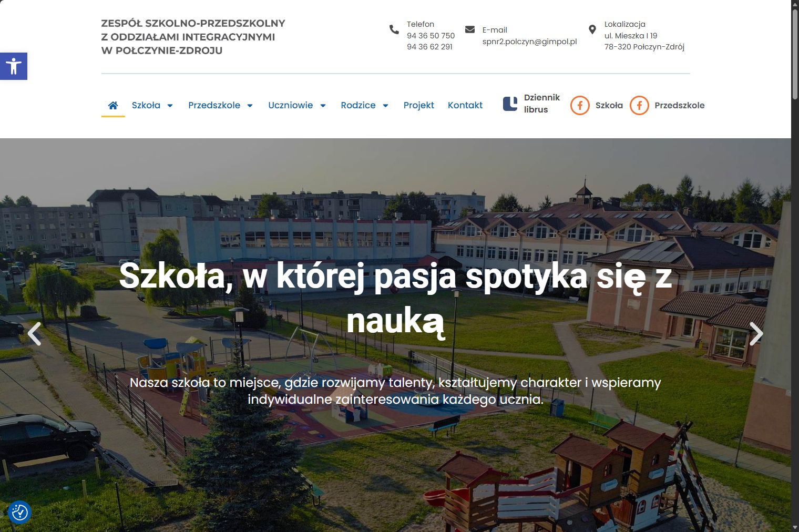Expand the Rodzice dropdown menu
This screenshot has width=799, height=532.
364,105
